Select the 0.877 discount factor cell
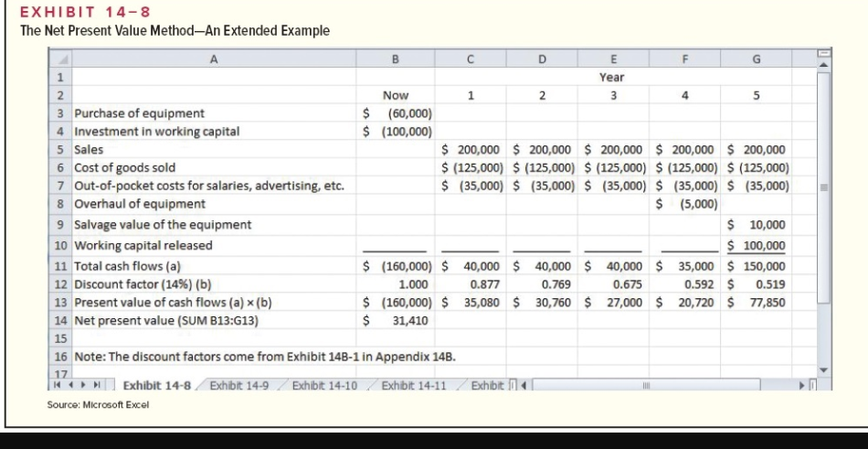 coord(470,285)
